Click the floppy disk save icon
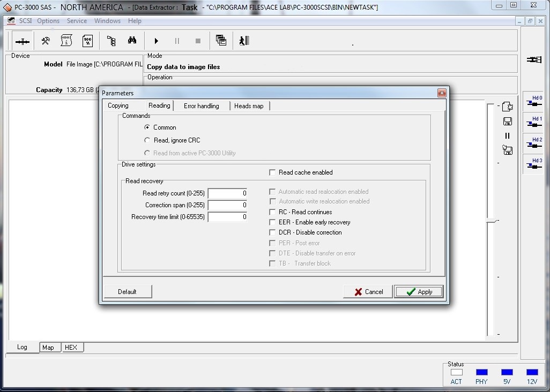This screenshot has height=392, width=550. click(x=508, y=121)
